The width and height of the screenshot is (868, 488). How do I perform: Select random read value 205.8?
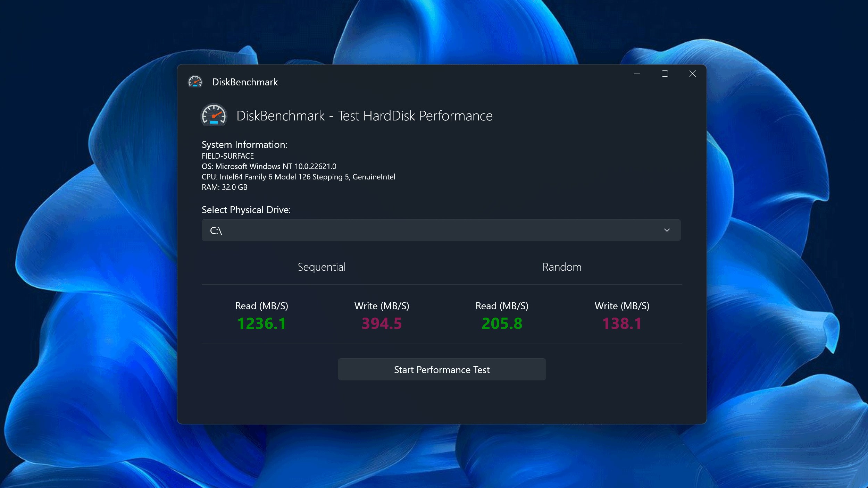pos(502,323)
